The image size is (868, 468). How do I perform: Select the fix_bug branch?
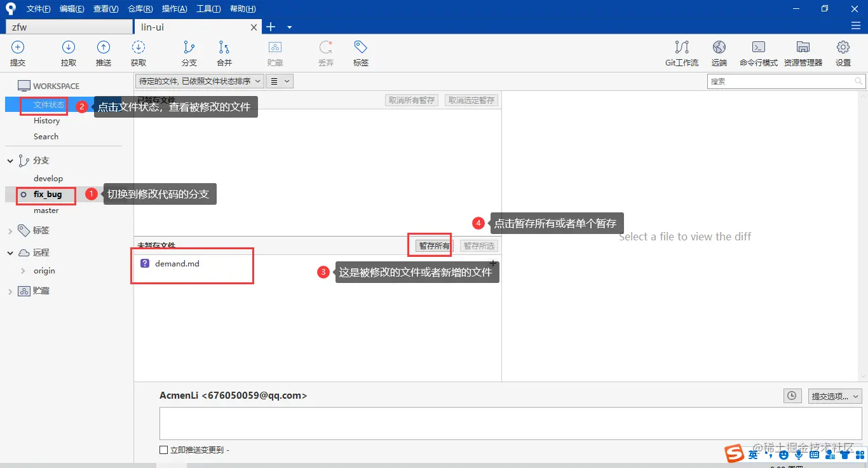(x=48, y=195)
